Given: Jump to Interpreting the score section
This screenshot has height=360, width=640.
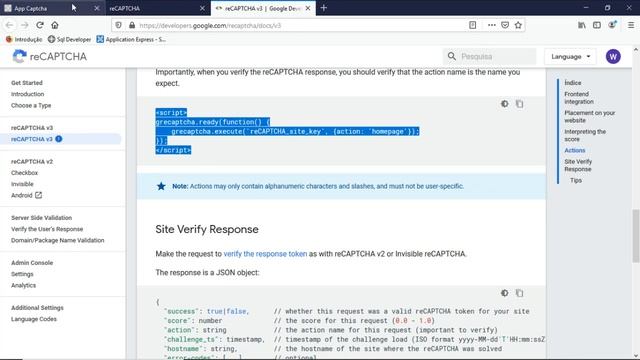Looking at the screenshot, I should pyautogui.click(x=585, y=136).
